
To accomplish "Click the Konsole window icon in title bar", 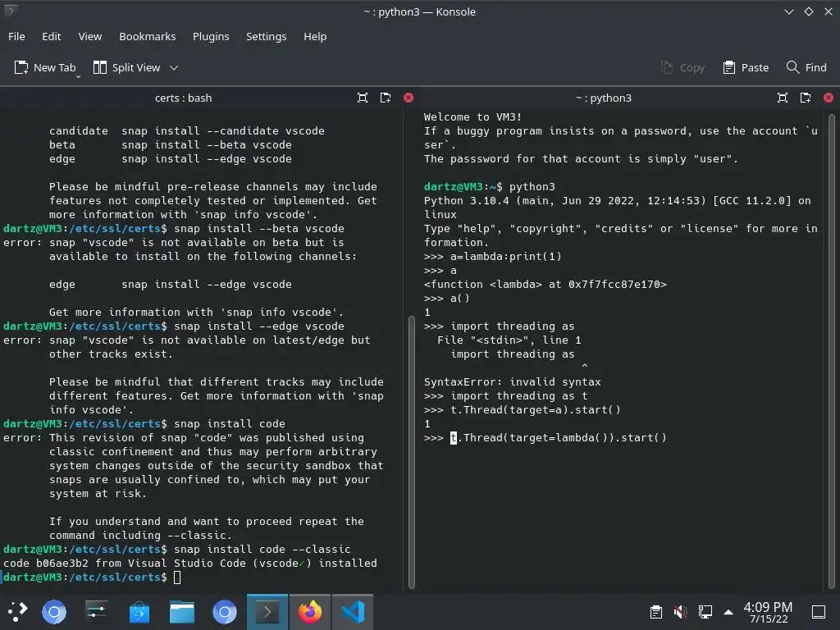I will [10, 10].
